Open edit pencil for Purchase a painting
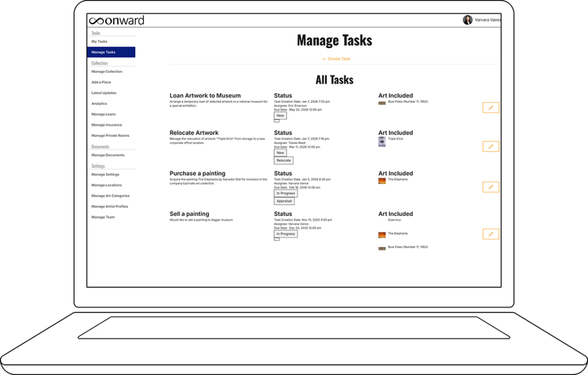 pos(490,187)
